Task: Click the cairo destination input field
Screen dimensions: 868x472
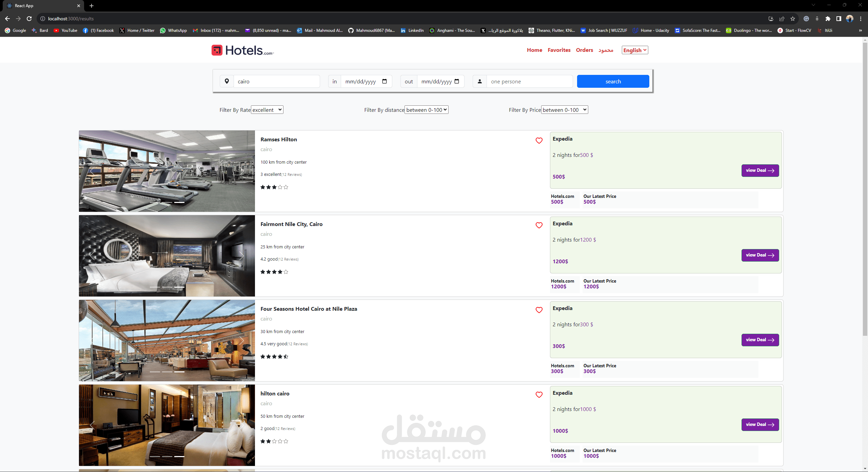Action: [x=276, y=81]
